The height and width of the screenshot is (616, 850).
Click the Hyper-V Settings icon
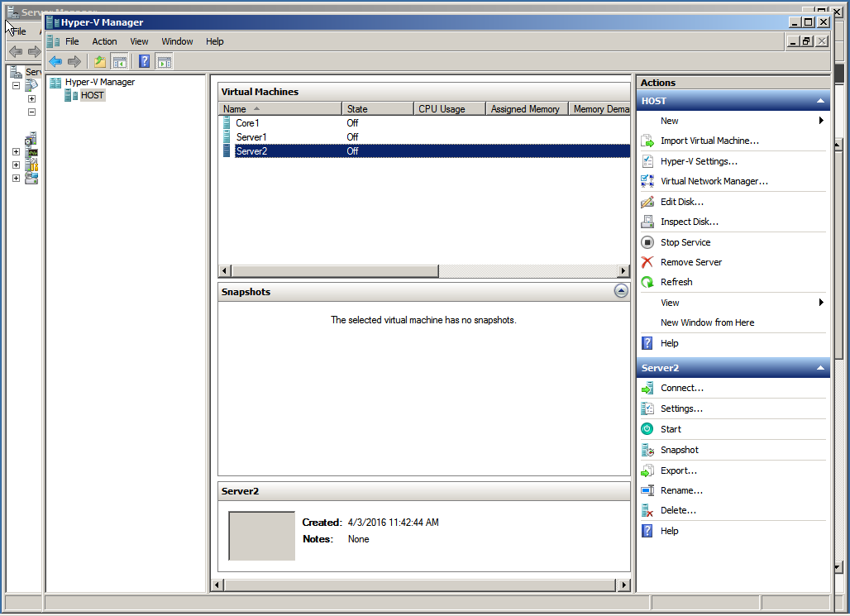tap(647, 161)
